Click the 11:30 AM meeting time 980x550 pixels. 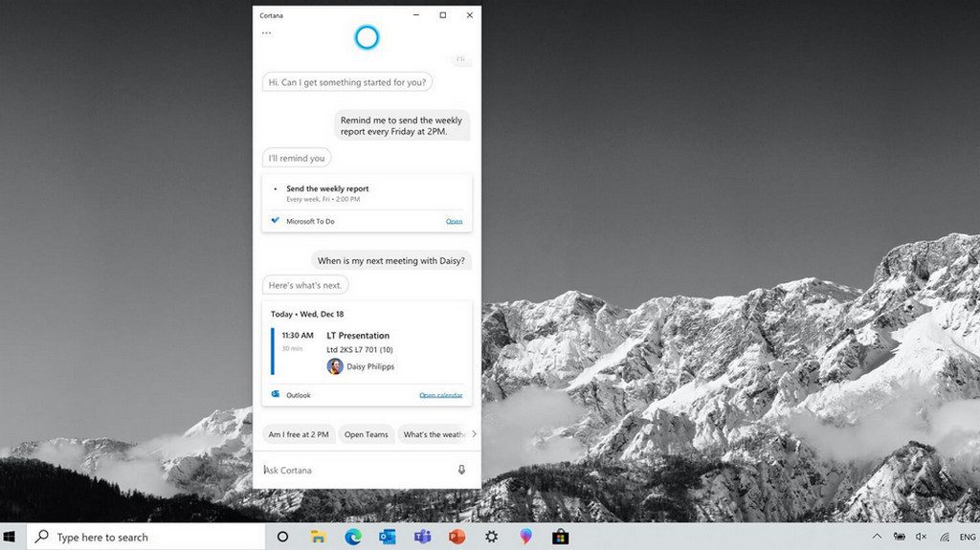point(298,336)
